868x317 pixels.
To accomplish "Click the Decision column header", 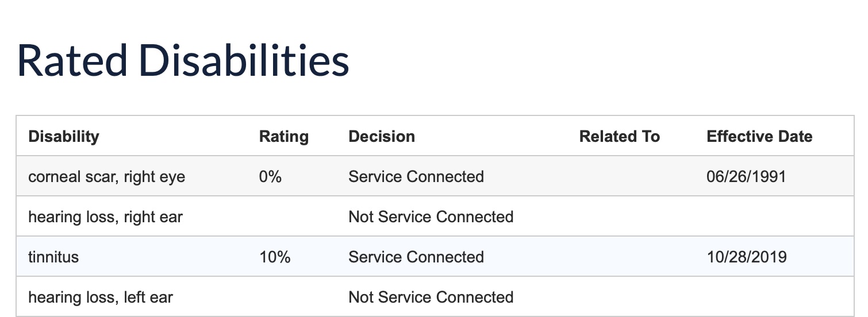I will tap(382, 136).
